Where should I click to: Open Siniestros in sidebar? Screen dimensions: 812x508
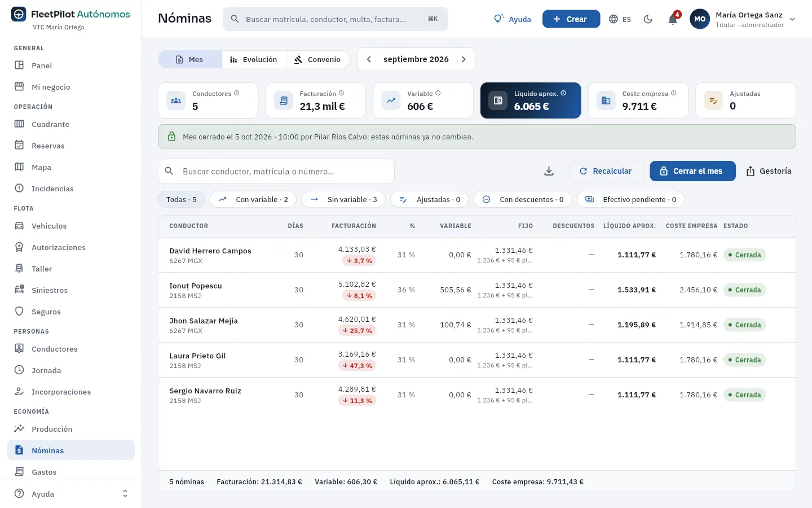pyautogui.click(x=70, y=290)
